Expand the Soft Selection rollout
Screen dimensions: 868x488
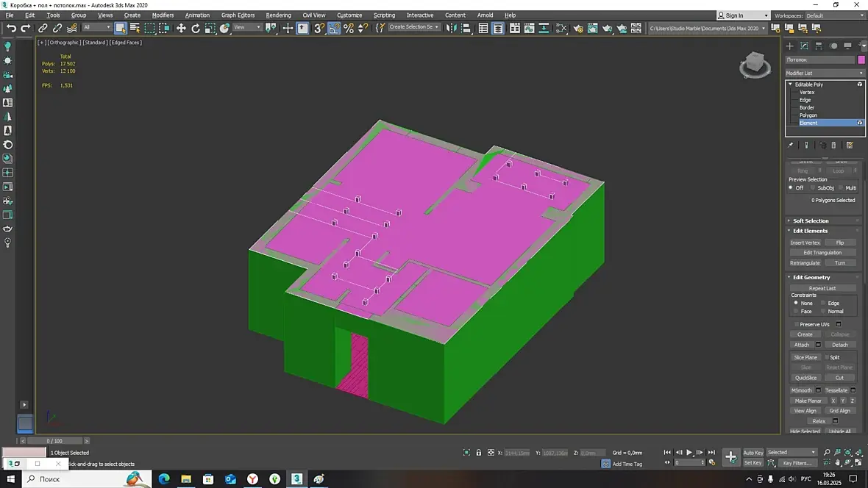point(810,220)
